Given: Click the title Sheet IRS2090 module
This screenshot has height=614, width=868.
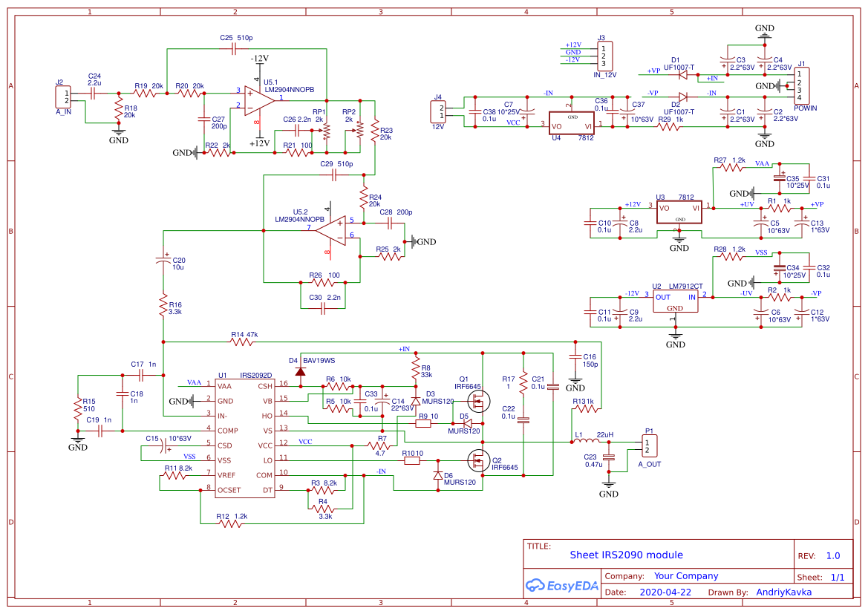Looking at the screenshot, I should 627,555.
